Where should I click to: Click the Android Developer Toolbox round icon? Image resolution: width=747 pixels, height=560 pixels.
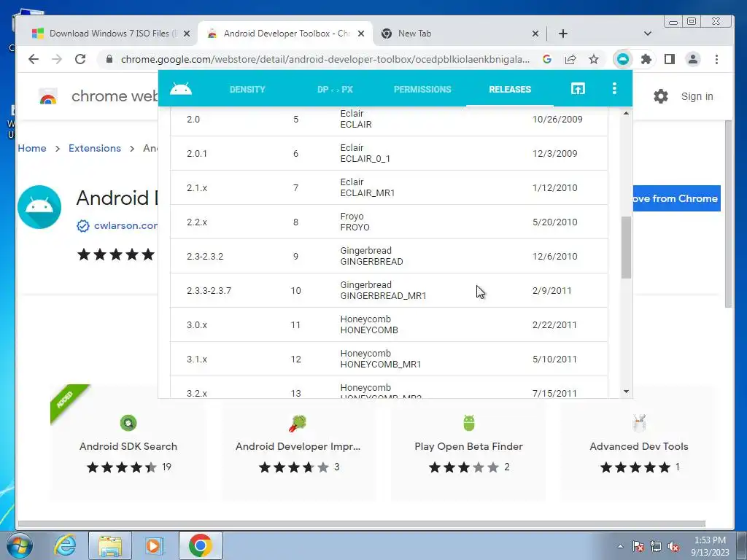tap(39, 207)
